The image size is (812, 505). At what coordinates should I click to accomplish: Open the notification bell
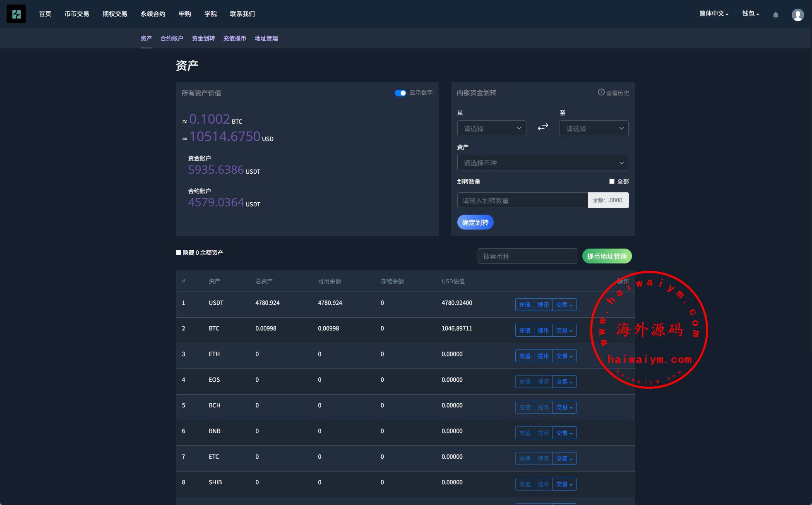(x=776, y=15)
